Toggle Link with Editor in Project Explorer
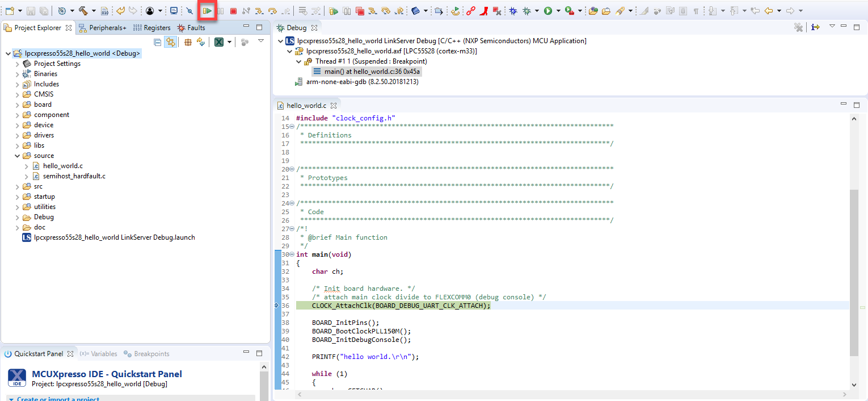Screen dimensions: 868x401 pyautogui.click(x=170, y=42)
